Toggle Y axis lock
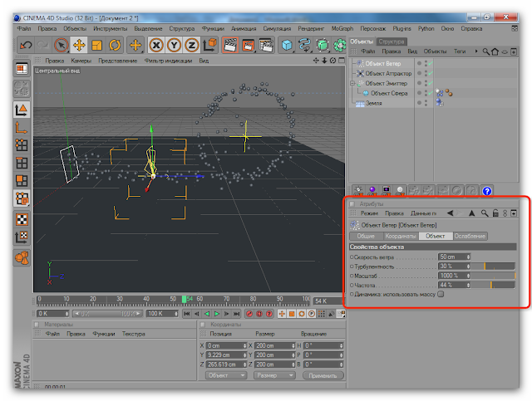 [174, 45]
